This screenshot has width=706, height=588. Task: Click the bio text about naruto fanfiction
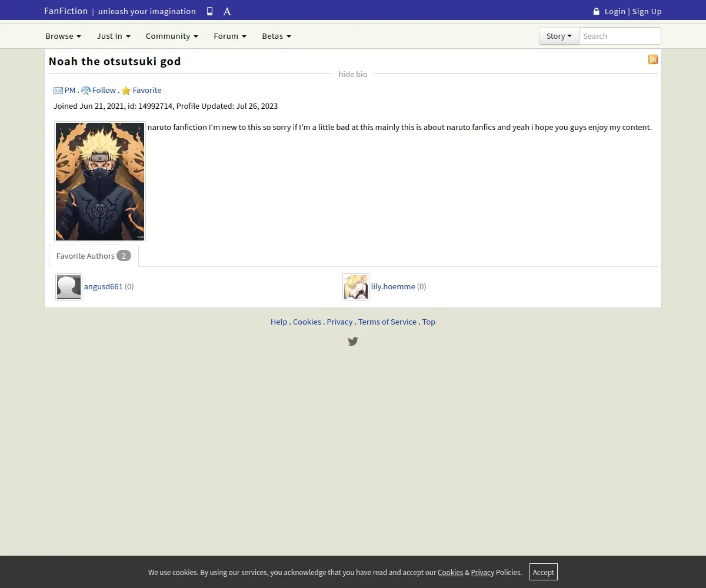point(399,127)
